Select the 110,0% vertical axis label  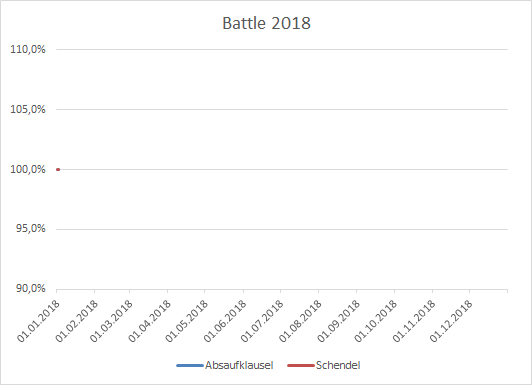pos(28,50)
